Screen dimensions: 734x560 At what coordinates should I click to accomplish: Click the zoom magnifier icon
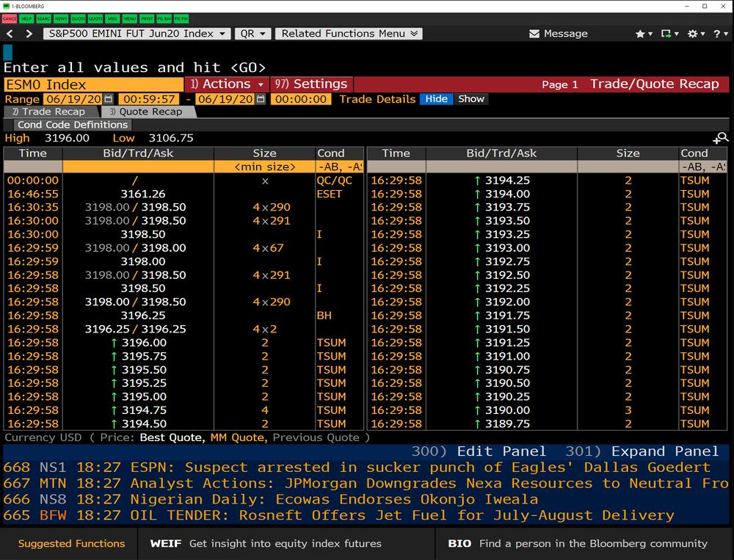pos(721,138)
